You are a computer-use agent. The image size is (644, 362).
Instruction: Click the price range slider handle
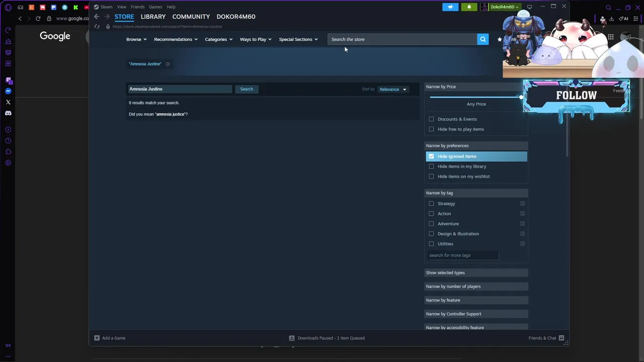click(521, 97)
